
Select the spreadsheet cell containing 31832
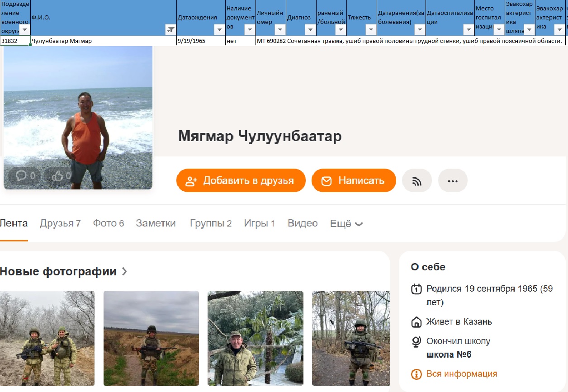tap(15, 41)
